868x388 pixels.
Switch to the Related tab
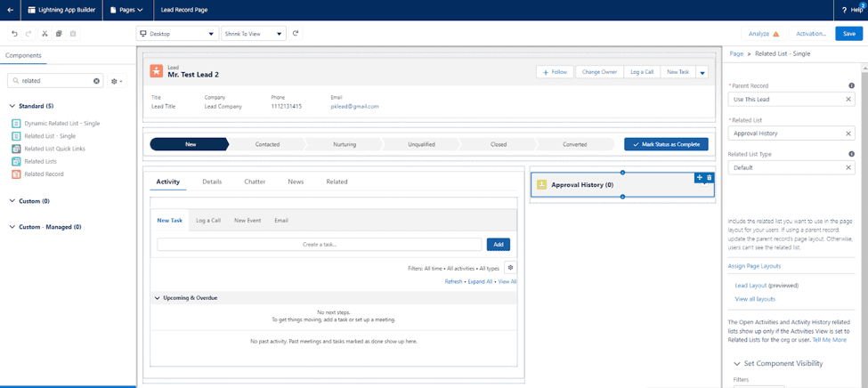pyautogui.click(x=337, y=182)
